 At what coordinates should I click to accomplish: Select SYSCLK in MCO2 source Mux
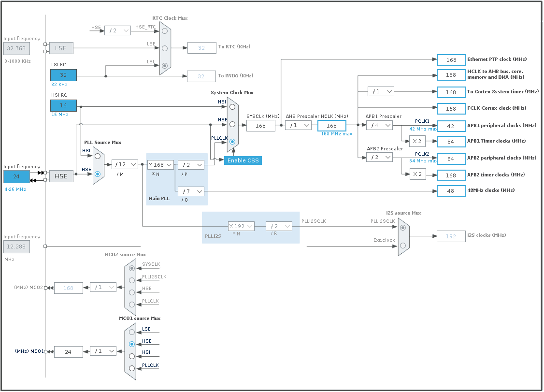132,268
